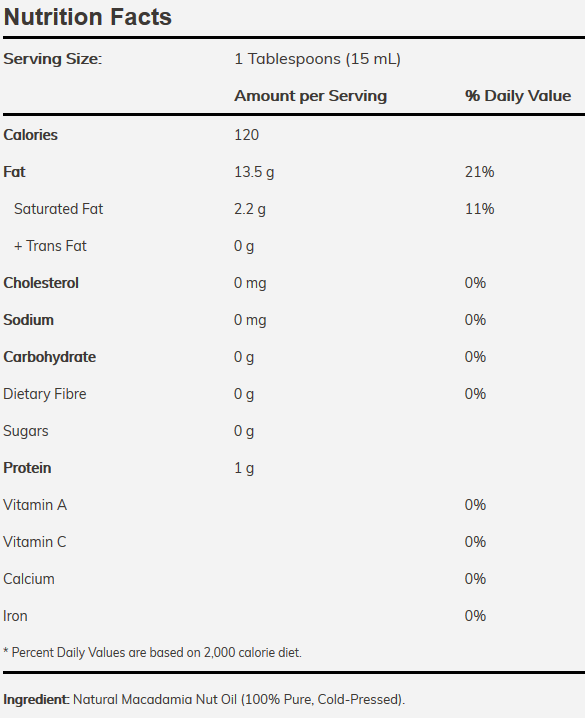Click the 1 Tablespoons (15 mL) text

tap(317, 59)
